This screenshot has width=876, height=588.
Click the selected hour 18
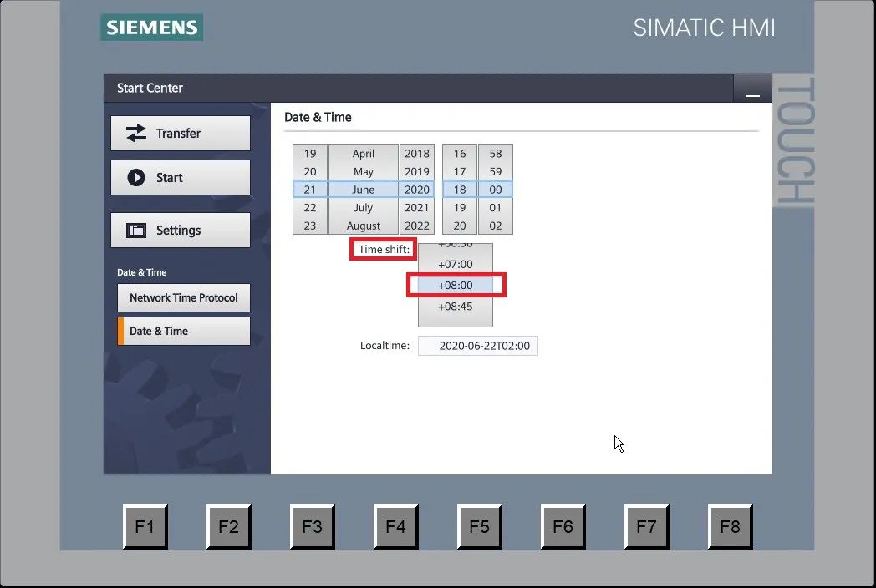pos(460,190)
